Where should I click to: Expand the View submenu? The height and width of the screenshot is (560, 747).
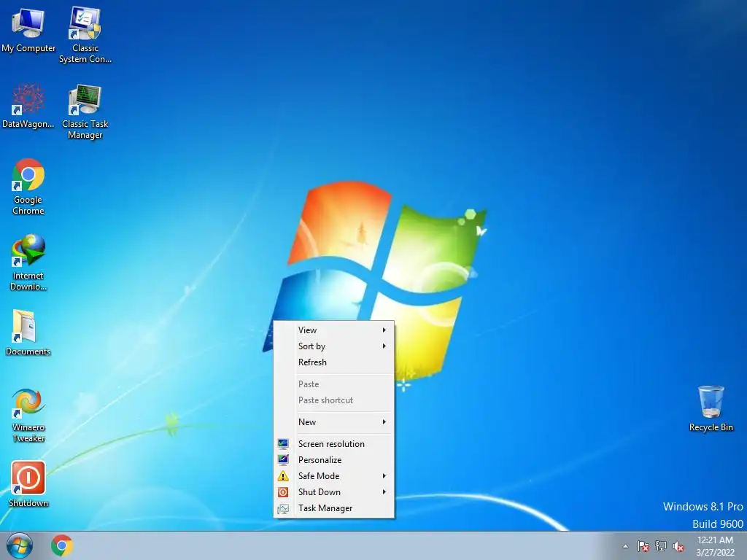click(334, 330)
